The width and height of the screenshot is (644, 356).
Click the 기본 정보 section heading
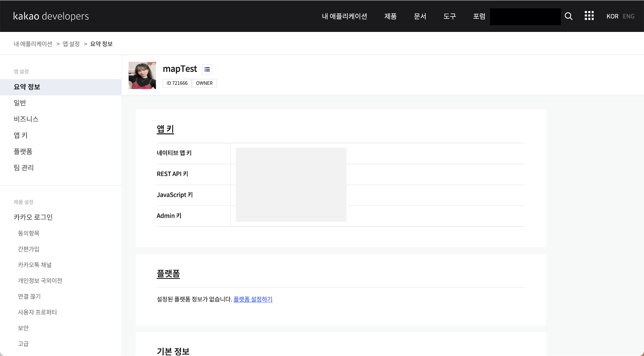173,351
